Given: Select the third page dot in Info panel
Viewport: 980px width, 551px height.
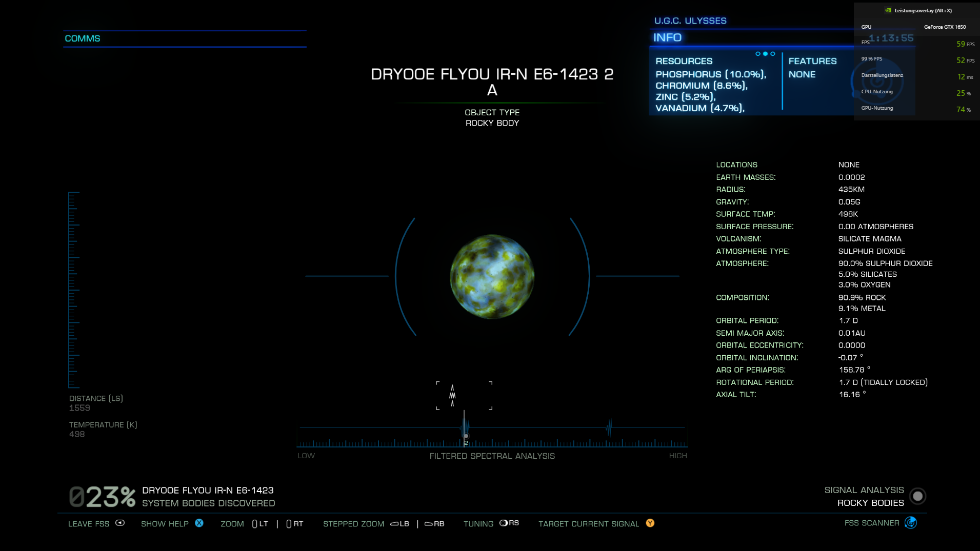Looking at the screenshot, I should click(x=773, y=54).
